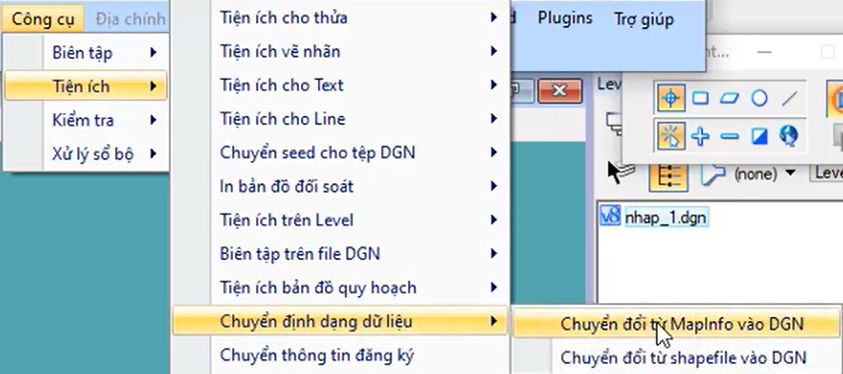The height and width of the screenshot is (374, 843).
Task: Expand the Biên tập submenu
Action: tap(86, 53)
